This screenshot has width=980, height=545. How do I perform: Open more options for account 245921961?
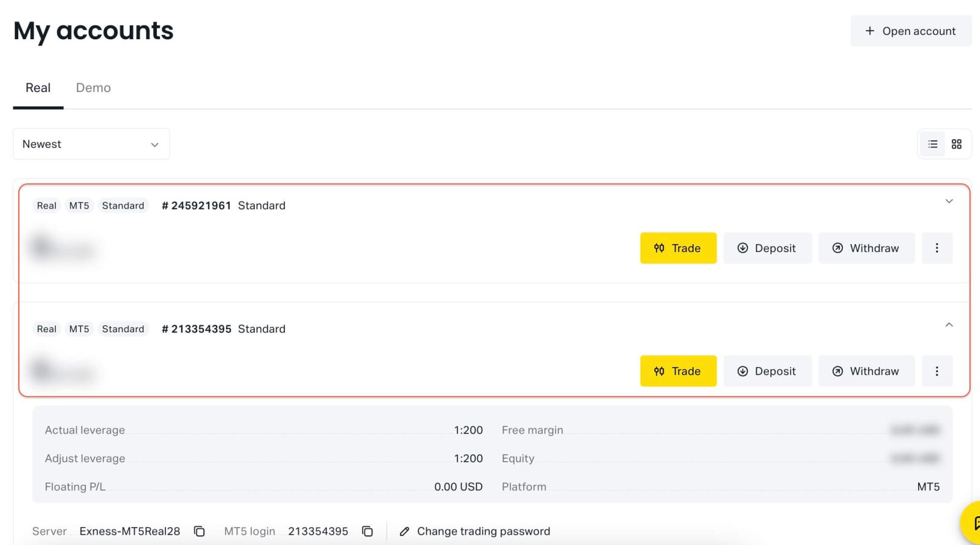pos(937,248)
